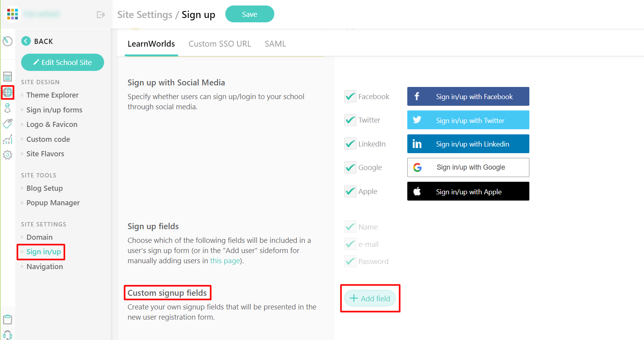This screenshot has width=644, height=340.
Task: Select the marketing tag icon in the sidebar
Action: [x=7, y=124]
